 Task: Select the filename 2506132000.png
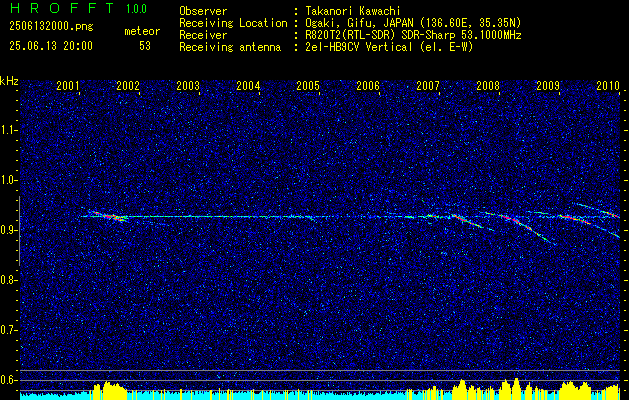[51, 27]
